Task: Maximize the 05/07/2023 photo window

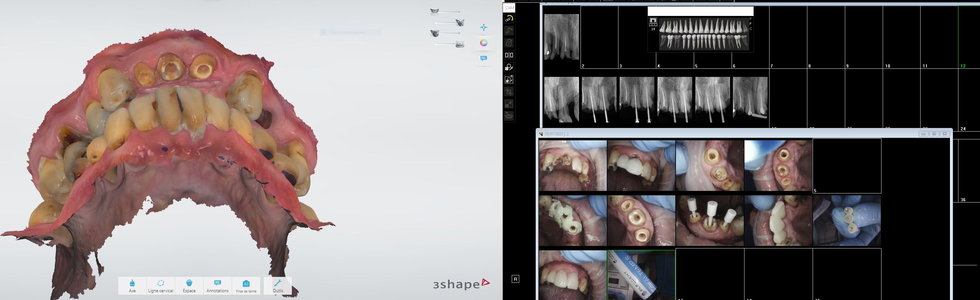Action: [934, 134]
